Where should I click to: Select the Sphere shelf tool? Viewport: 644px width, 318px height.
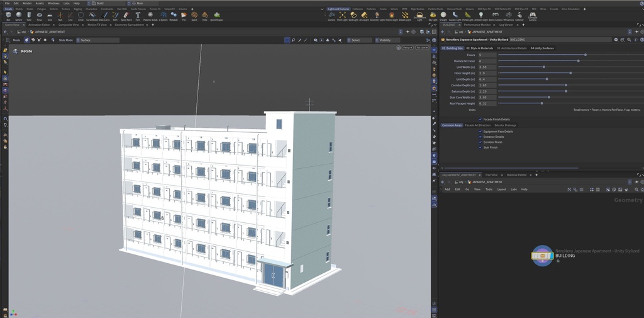click(18, 16)
